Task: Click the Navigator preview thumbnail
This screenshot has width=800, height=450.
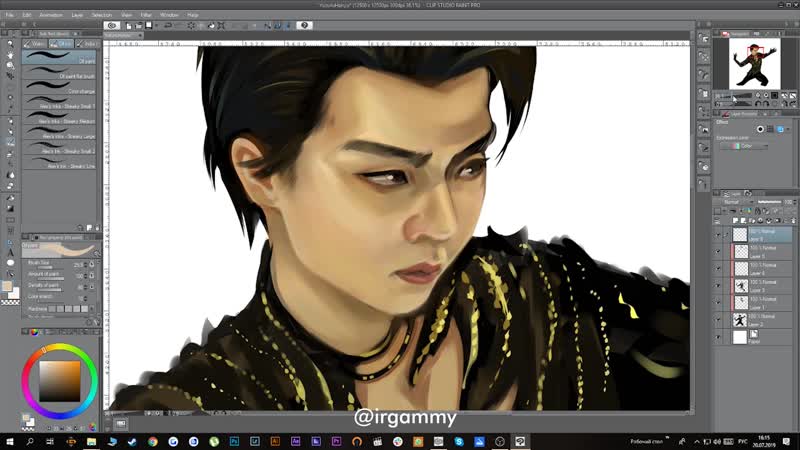Action: (x=755, y=63)
